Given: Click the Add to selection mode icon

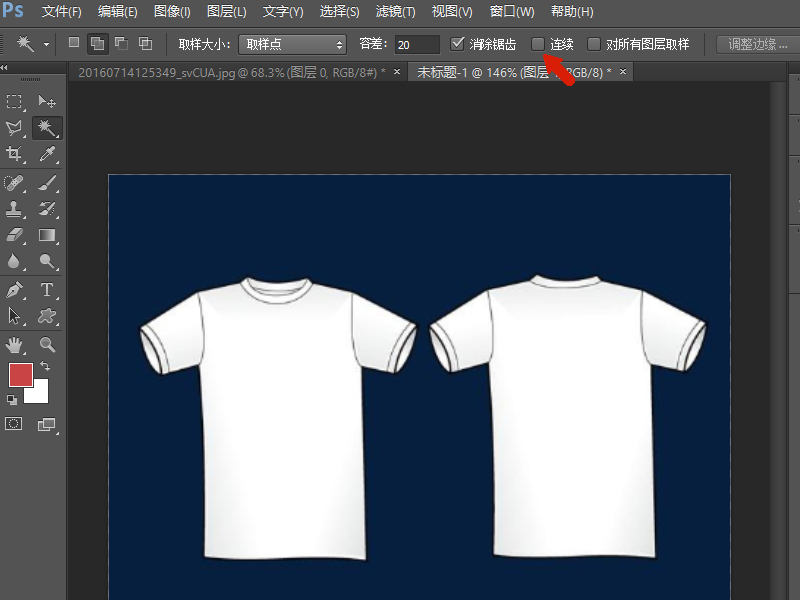Looking at the screenshot, I should (98, 44).
